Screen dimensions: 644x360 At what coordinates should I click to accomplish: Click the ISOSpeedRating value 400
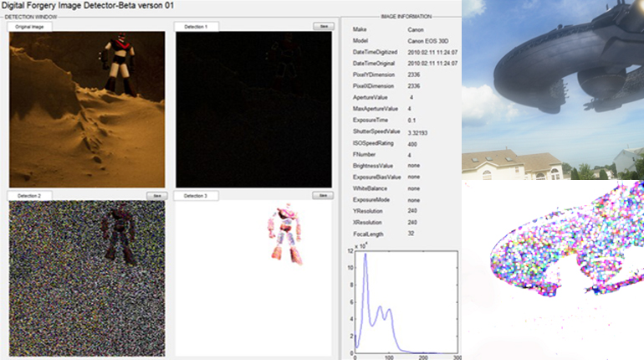(412, 144)
